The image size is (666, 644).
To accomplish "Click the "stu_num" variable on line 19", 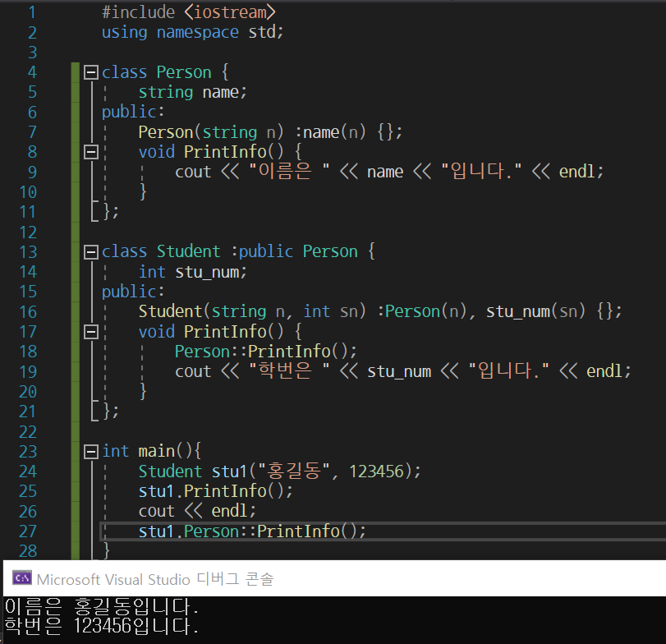I will (x=399, y=372).
